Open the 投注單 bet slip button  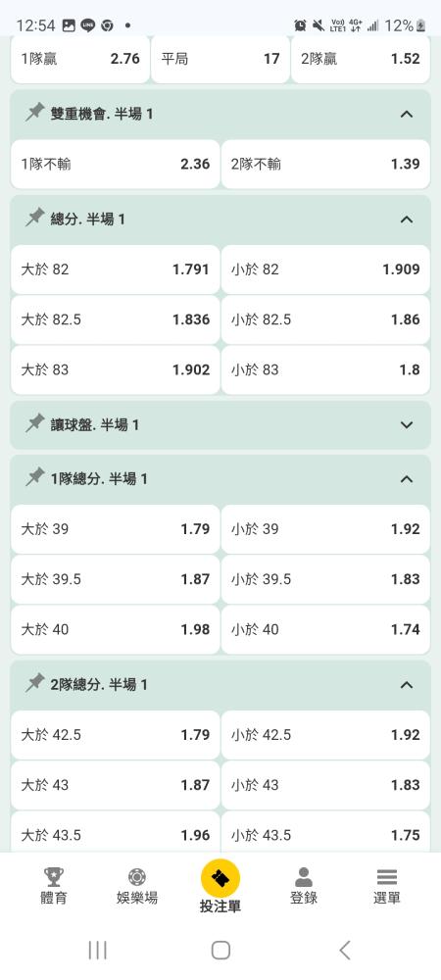coord(220,886)
